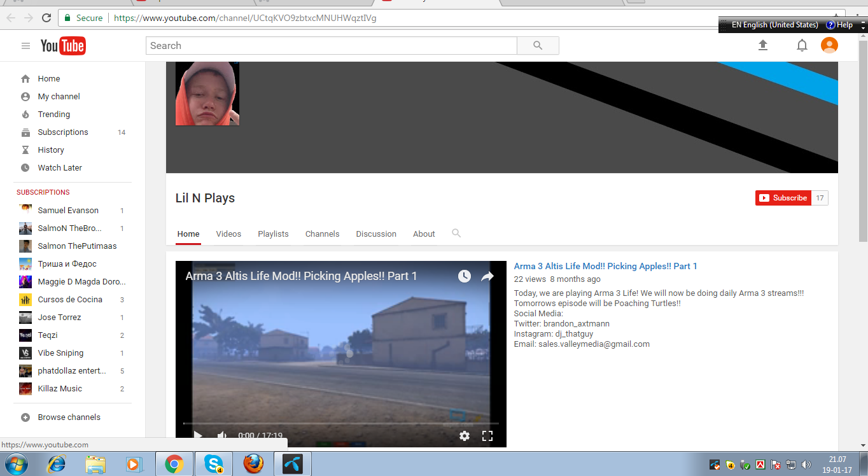Screen dimensions: 868x476
Task: Play the Arma 3 video
Action: pyautogui.click(x=198, y=436)
